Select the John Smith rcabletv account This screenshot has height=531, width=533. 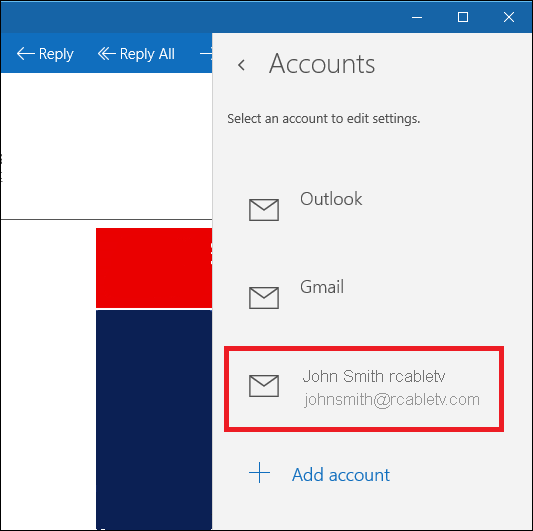364,389
